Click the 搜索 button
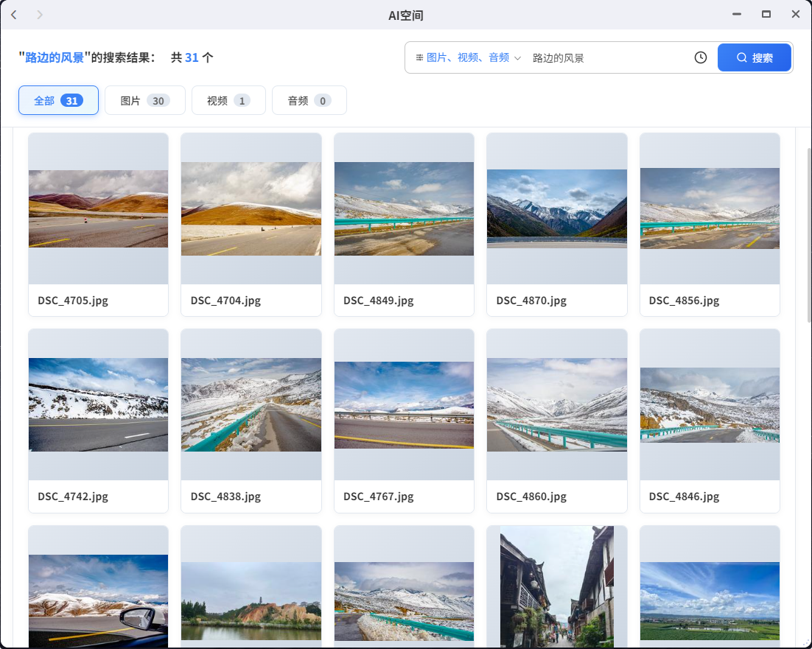The image size is (812, 649). click(754, 57)
